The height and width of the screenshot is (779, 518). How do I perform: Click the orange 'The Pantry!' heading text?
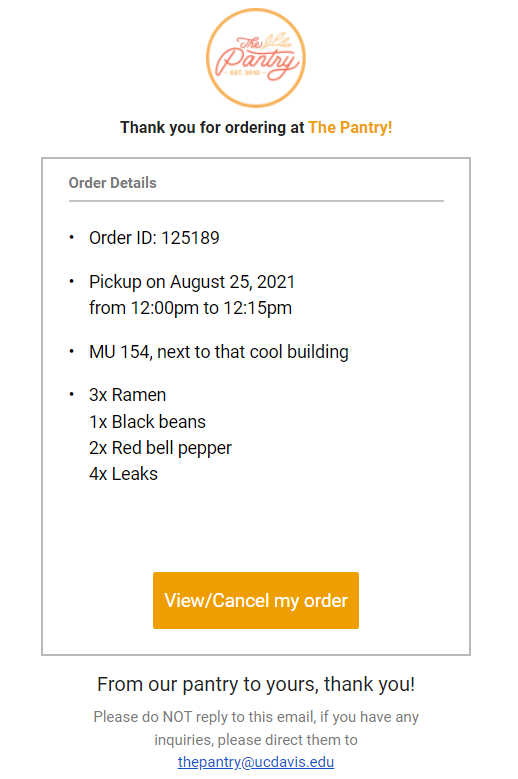350,127
